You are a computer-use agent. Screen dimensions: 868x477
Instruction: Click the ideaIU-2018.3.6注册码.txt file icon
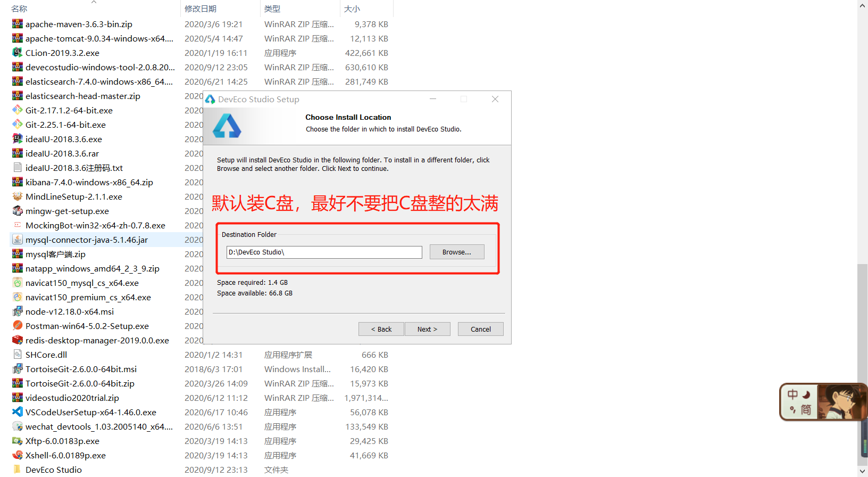pyautogui.click(x=18, y=168)
